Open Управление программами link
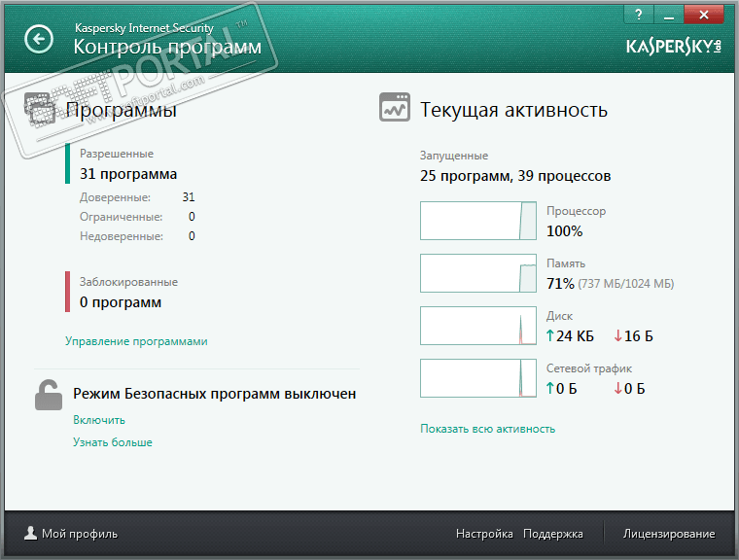The height and width of the screenshot is (560, 739). click(136, 341)
